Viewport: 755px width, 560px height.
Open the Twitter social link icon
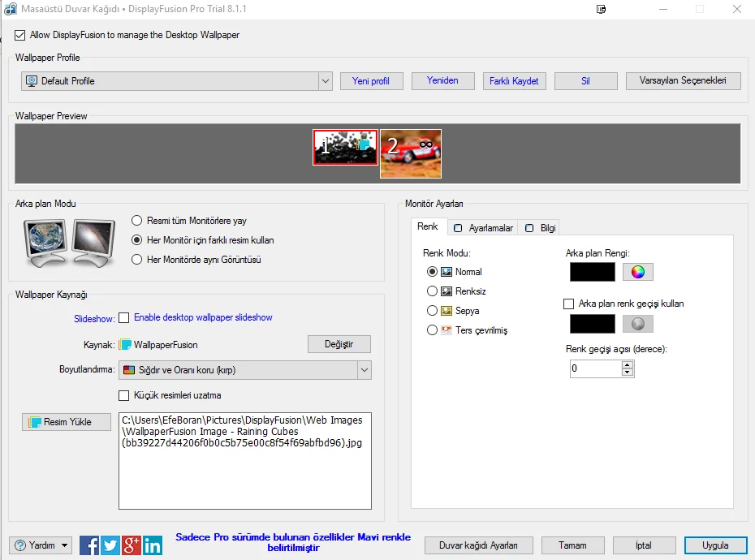pos(110,545)
